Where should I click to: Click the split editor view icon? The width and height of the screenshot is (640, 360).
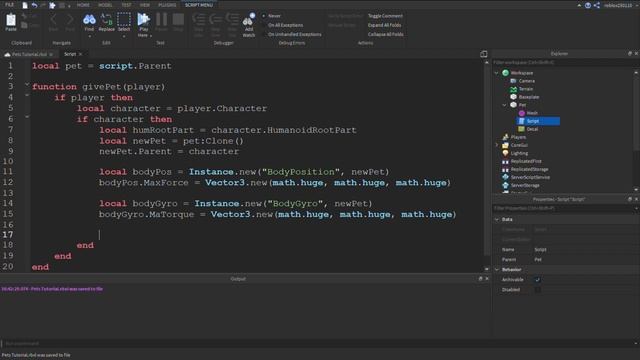(484, 54)
